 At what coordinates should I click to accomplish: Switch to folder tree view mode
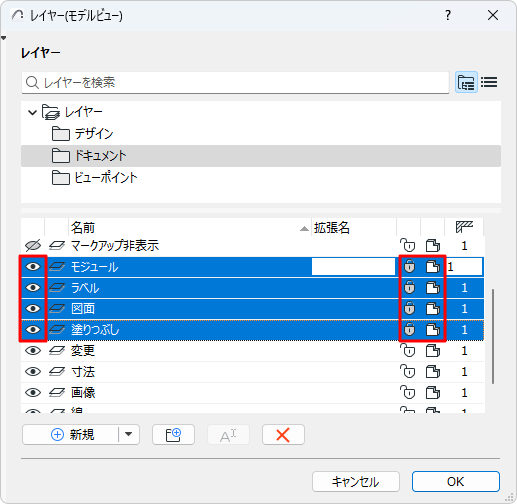pyautogui.click(x=466, y=82)
